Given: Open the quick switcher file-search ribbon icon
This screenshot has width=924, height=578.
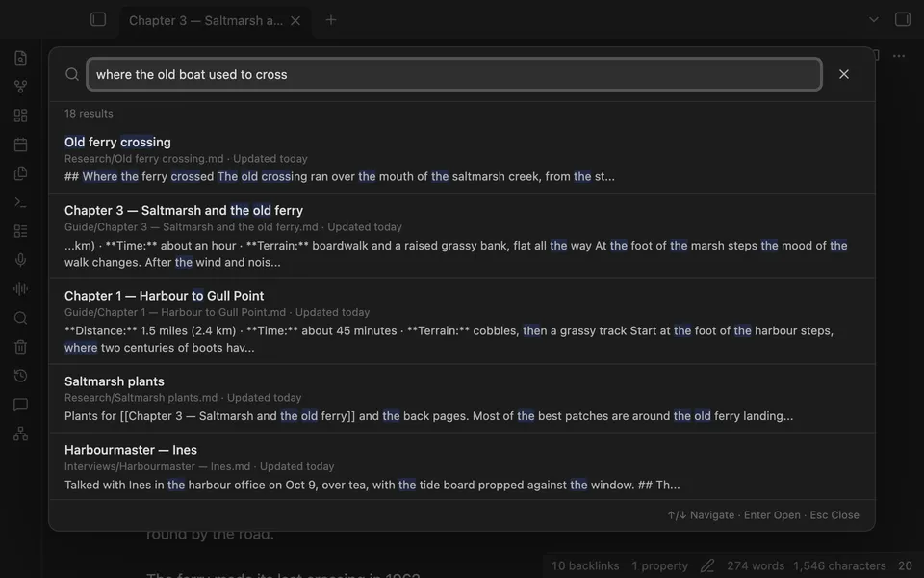Looking at the screenshot, I should click(20, 58).
